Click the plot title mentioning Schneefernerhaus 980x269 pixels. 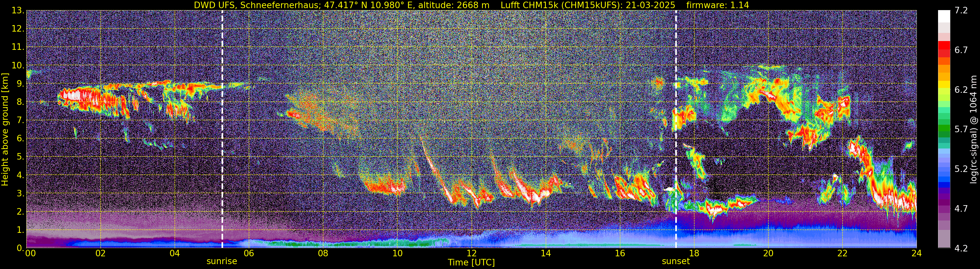pos(471,5)
